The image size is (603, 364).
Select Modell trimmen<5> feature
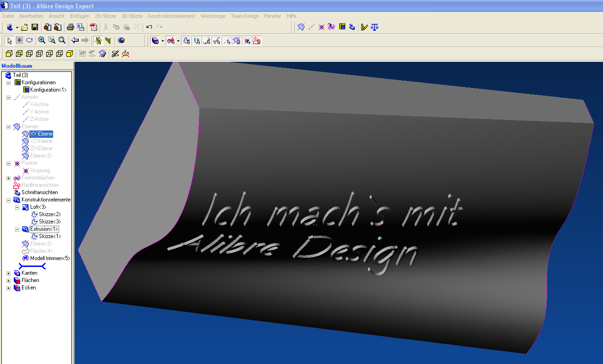[x=50, y=258]
